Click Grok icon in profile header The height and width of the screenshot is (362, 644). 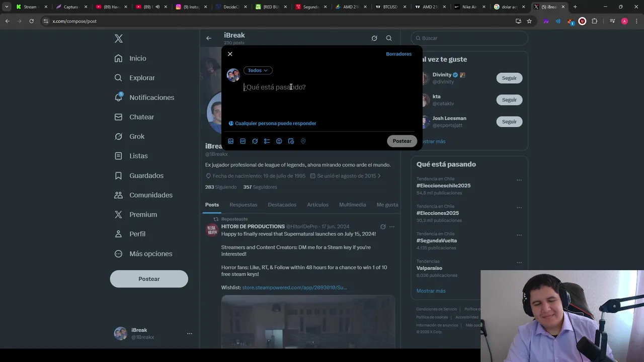tap(374, 38)
